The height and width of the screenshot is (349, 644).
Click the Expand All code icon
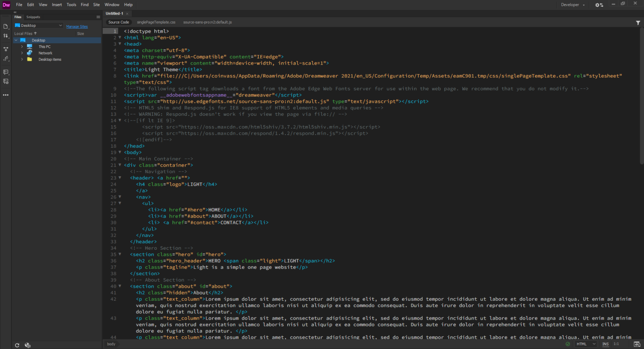(6, 49)
